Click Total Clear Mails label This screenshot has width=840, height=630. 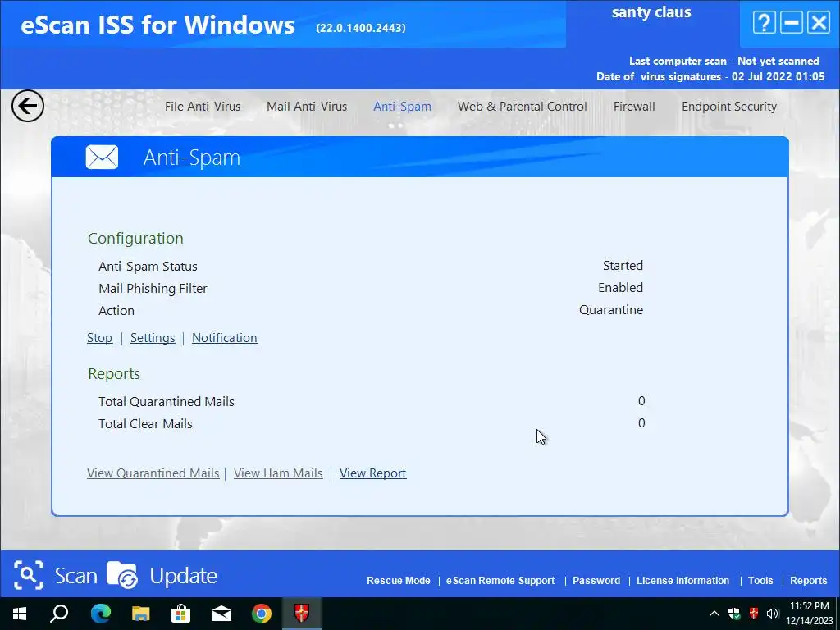145,424
